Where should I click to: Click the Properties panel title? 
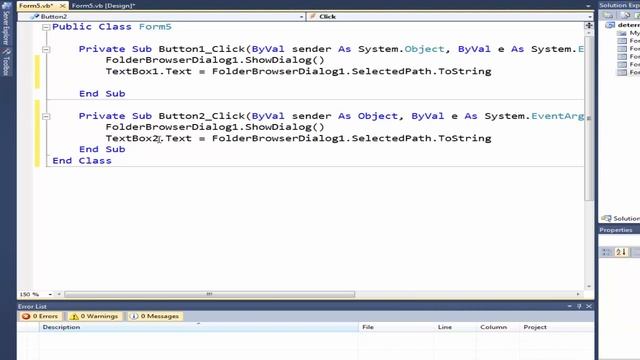click(616, 230)
